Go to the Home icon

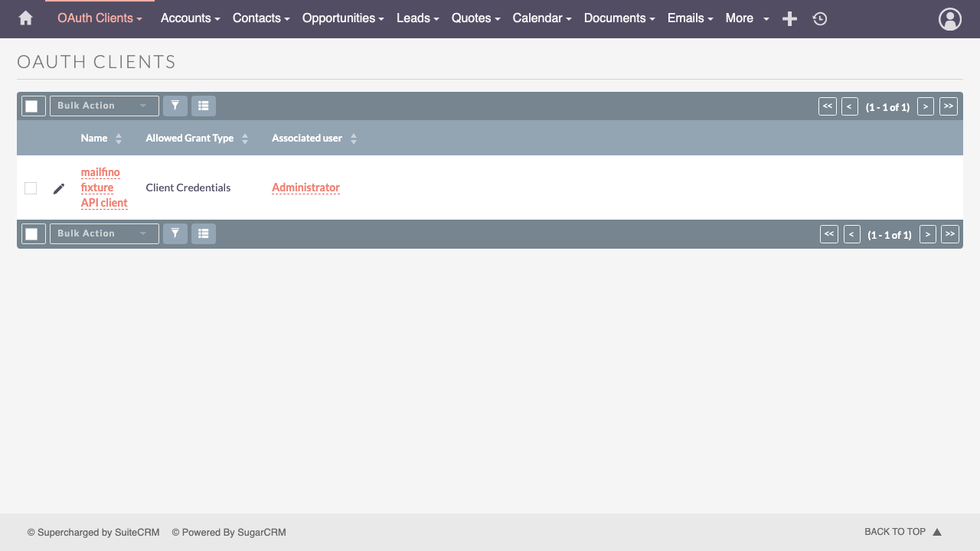click(x=25, y=18)
